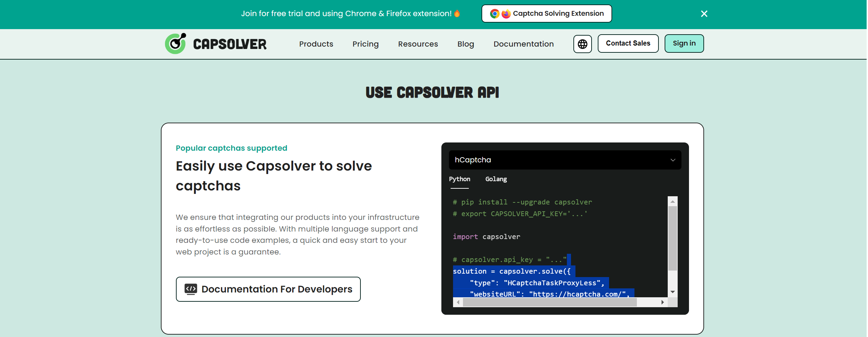This screenshot has width=868, height=337.
Task: Visit the Blog link
Action: (x=465, y=44)
